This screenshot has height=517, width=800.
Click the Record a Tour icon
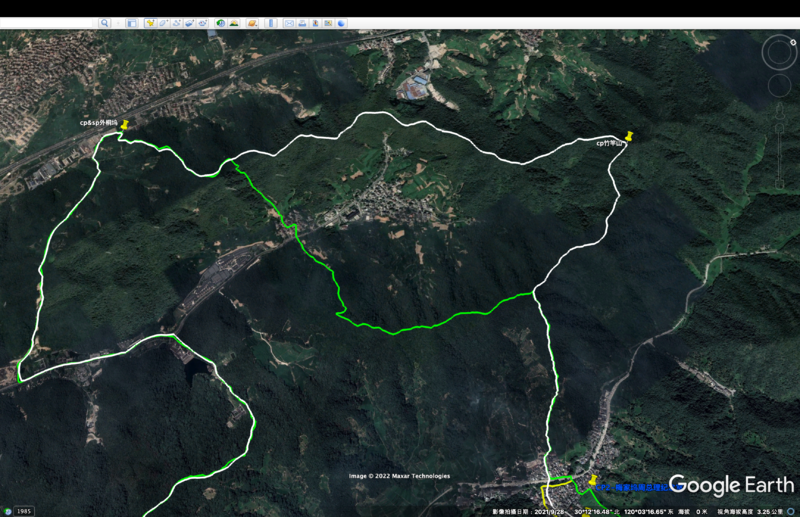202,23
